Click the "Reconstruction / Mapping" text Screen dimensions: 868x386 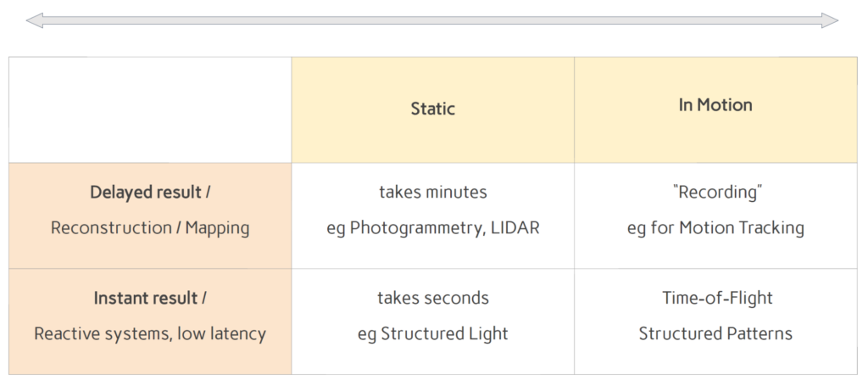(x=150, y=227)
